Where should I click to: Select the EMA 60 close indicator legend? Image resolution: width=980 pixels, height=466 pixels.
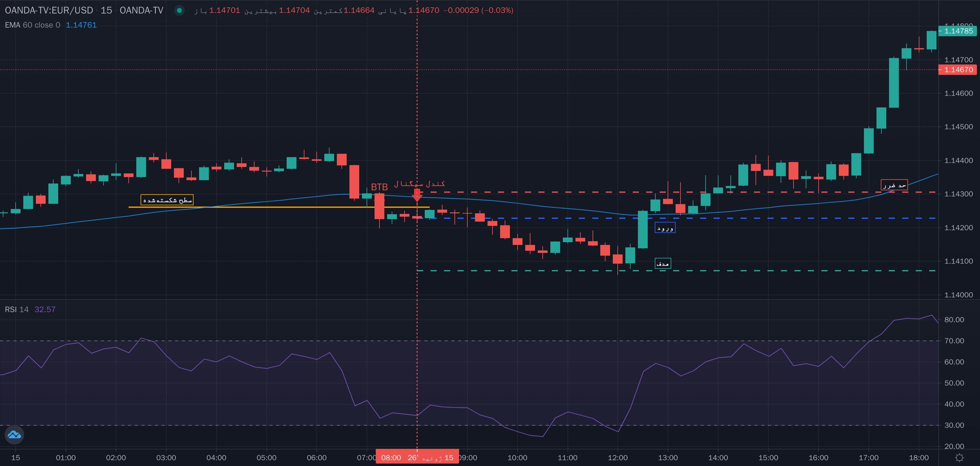pyautogui.click(x=32, y=25)
